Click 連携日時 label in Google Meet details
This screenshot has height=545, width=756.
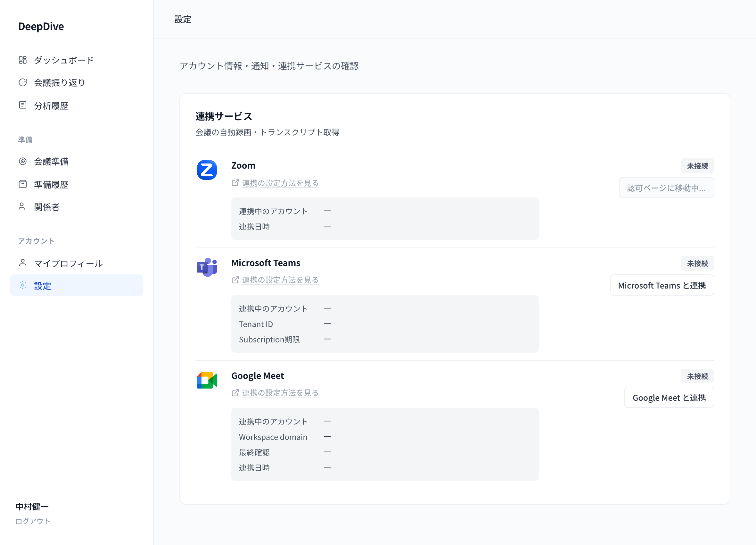254,467
